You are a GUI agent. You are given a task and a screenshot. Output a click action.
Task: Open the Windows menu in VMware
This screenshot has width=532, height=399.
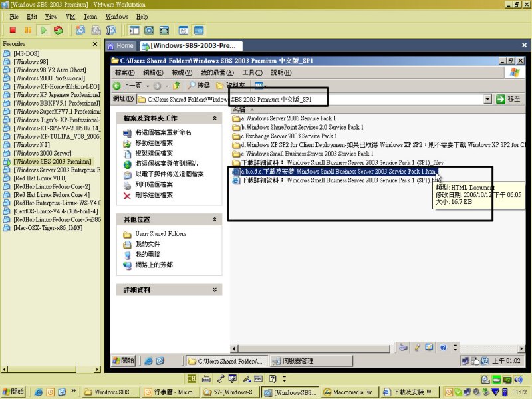click(x=117, y=17)
